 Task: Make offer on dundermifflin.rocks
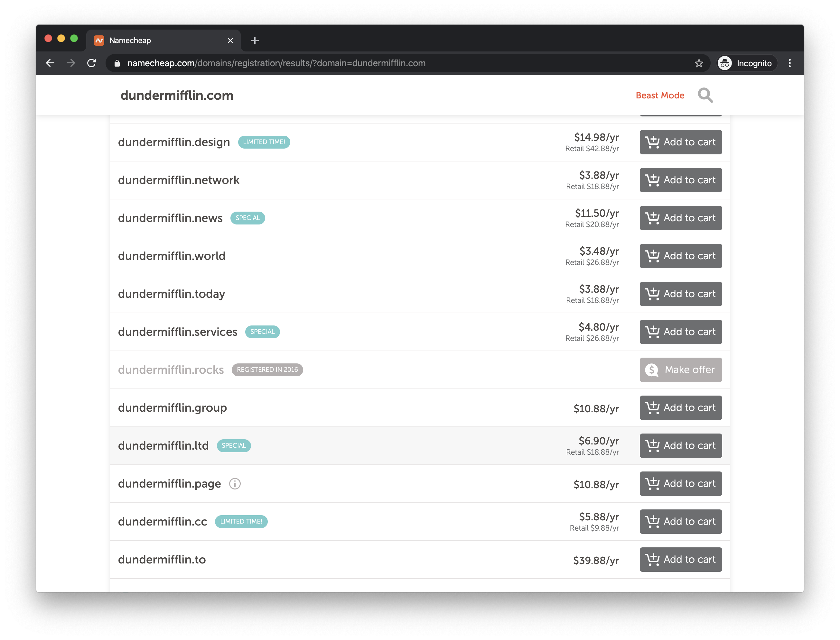click(681, 370)
